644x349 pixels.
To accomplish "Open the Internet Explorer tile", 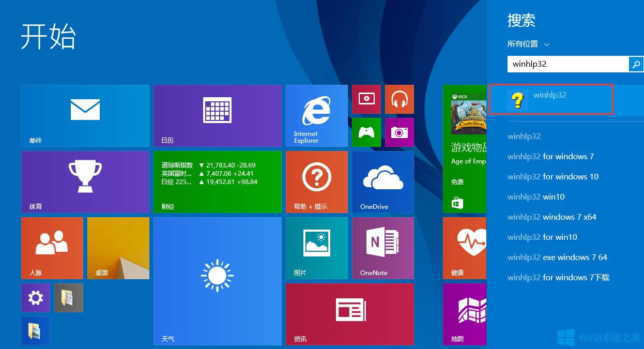I will (x=316, y=115).
